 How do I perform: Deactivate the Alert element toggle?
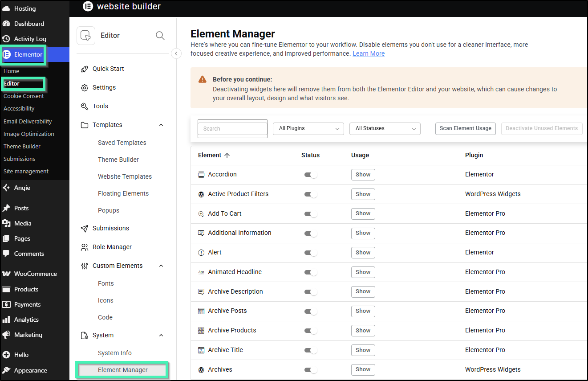[x=311, y=253]
